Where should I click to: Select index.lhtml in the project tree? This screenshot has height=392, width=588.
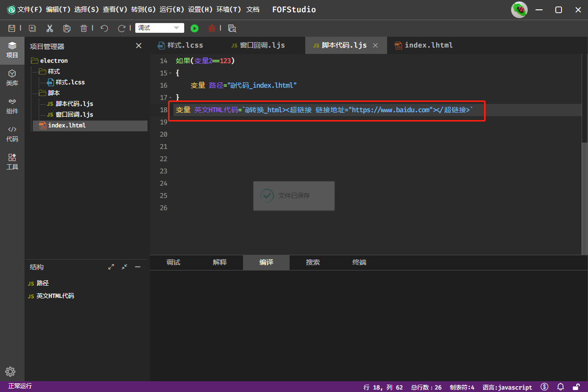tap(90, 125)
